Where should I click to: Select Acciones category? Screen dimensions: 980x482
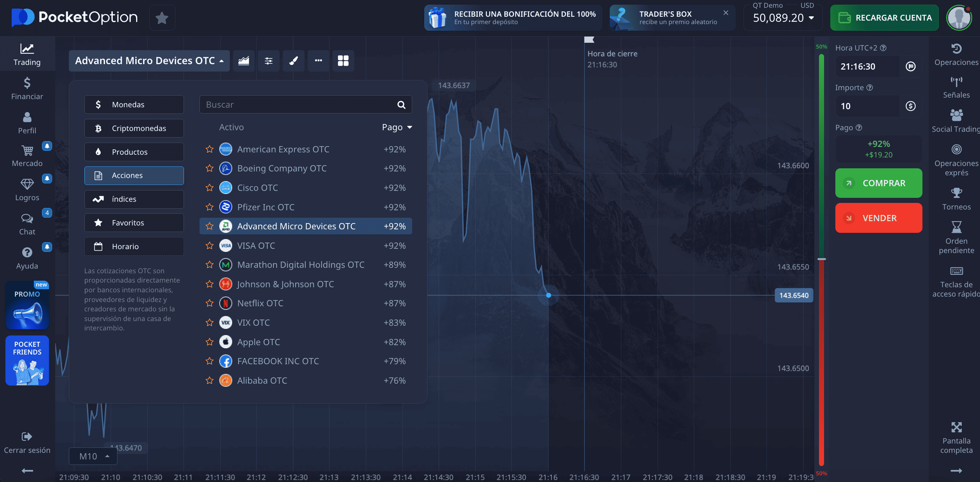point(134,176)
